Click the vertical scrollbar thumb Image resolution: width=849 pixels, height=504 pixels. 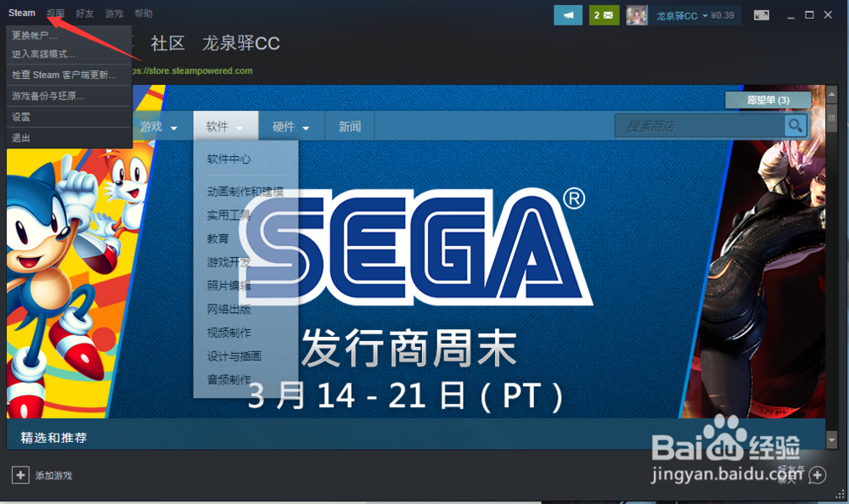832,117
